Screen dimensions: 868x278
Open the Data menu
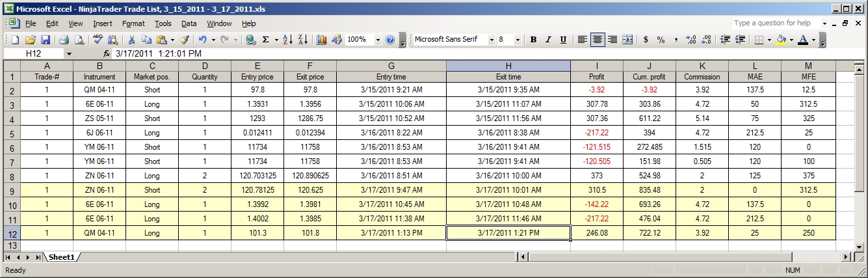(189, 23)
